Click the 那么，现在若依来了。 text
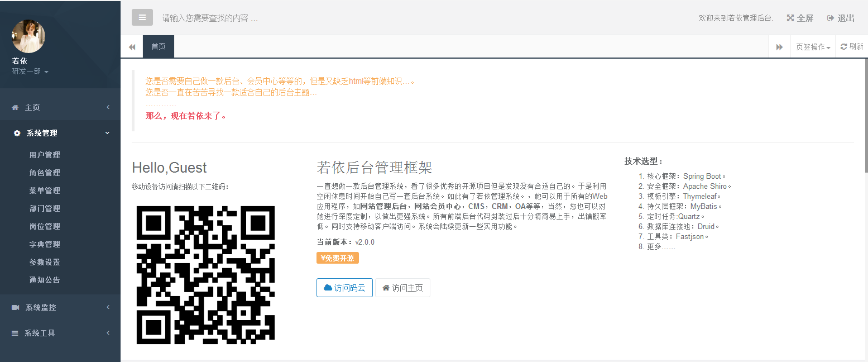 [x=186, y=116]
